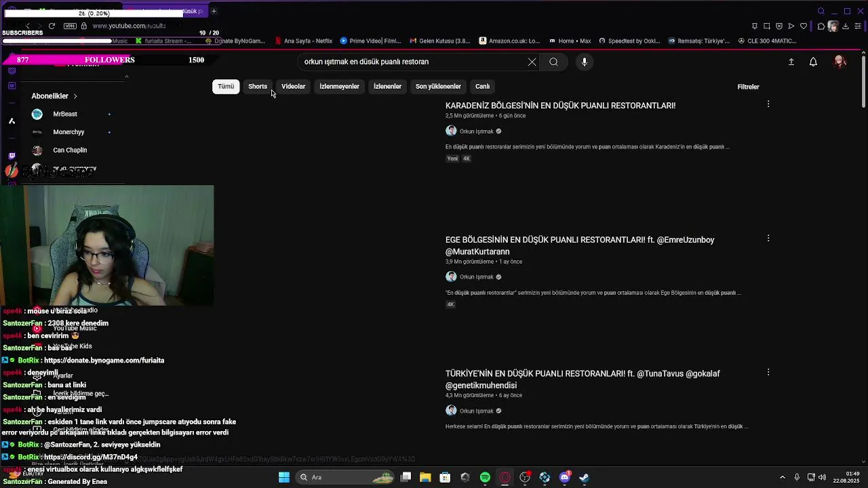Select the Videolar filter chip
The image size is (868, 488).
pyautogui.click(x=294, y=87)
